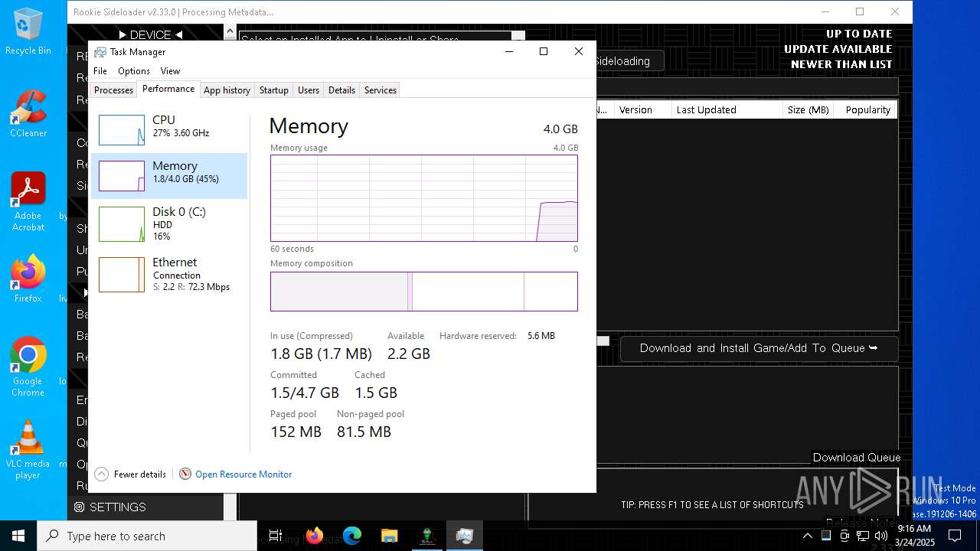Image resolution: width=980 pixels, height=551 pixels.
Task: Switch to the App history tab
Action: 227,90
